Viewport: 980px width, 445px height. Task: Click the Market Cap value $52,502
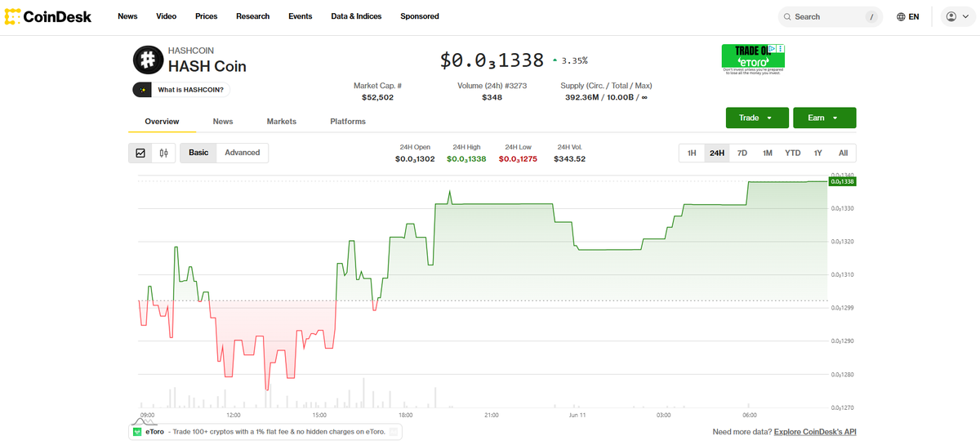pyautogui.click(x=377, y=97)
